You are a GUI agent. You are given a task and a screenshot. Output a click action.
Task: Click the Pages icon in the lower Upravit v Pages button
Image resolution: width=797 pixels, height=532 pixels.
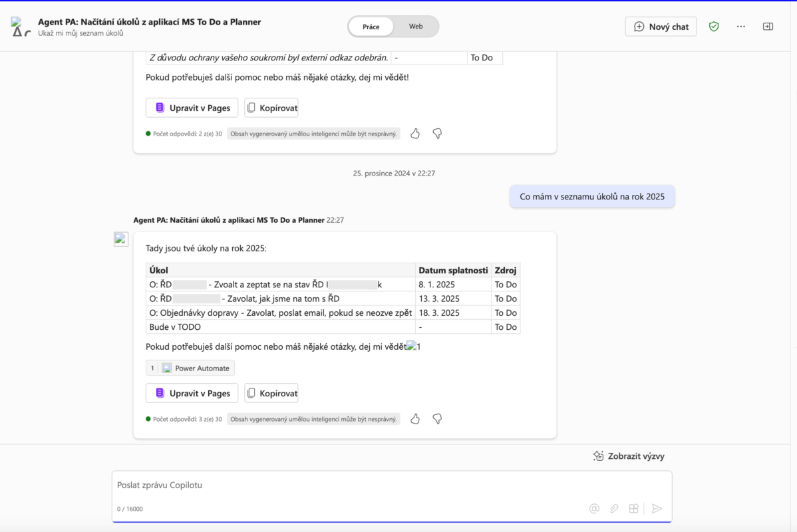[160, 393]
